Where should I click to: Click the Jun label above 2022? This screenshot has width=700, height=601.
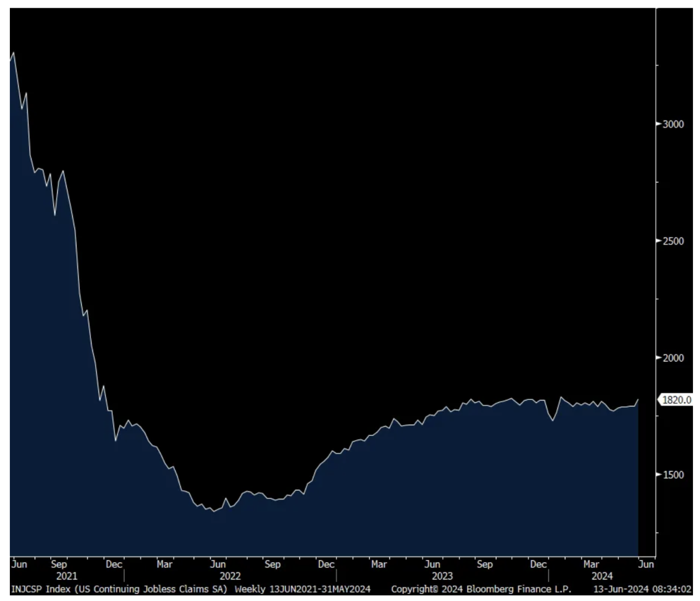(218, 564)
